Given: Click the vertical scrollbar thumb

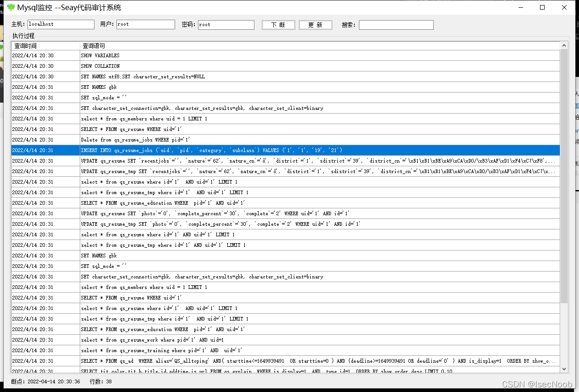Looking at the screenshot, I should (564, 176).
